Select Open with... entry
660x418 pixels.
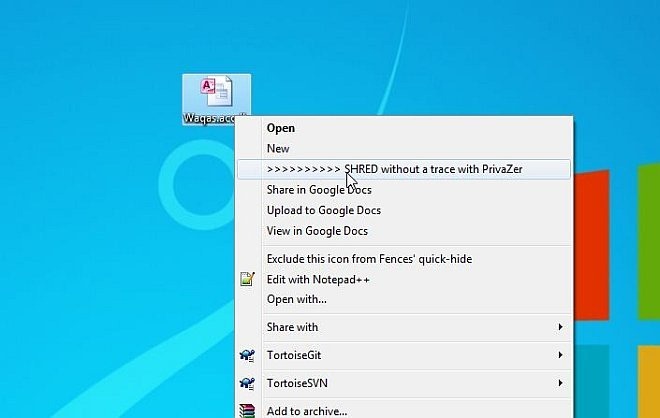404,299
